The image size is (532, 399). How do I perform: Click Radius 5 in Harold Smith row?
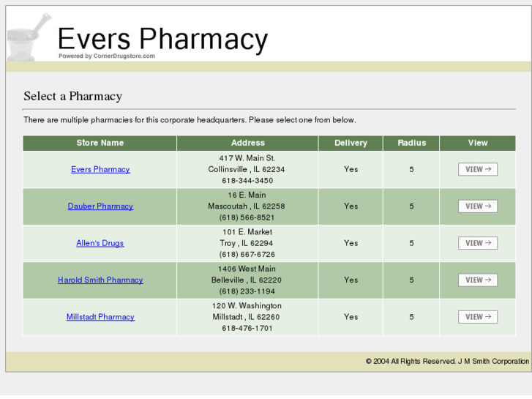pyautogui.click(x=411, y=280)
